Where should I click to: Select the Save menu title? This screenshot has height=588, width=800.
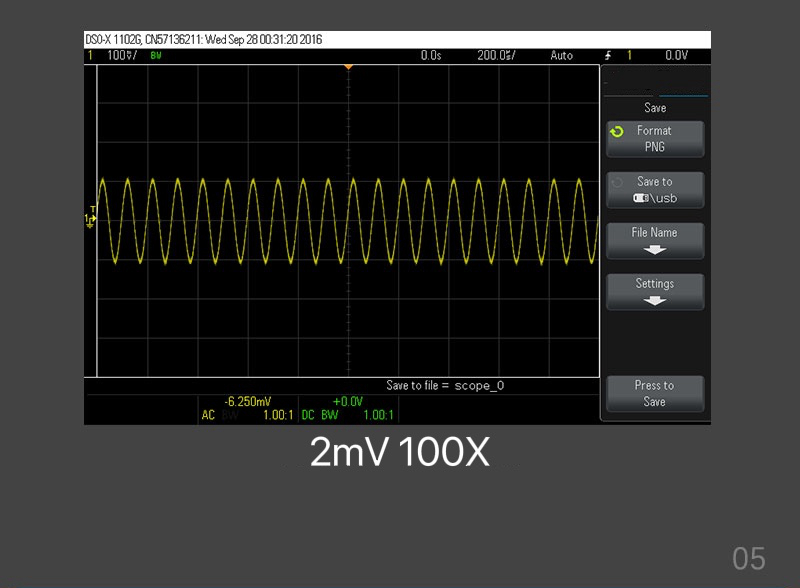[x=655, y=108]
